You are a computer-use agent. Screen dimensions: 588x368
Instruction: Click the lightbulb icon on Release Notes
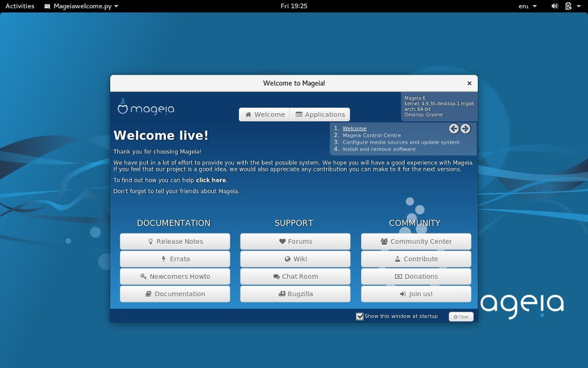pyautogui.click(x=150, y=241)
